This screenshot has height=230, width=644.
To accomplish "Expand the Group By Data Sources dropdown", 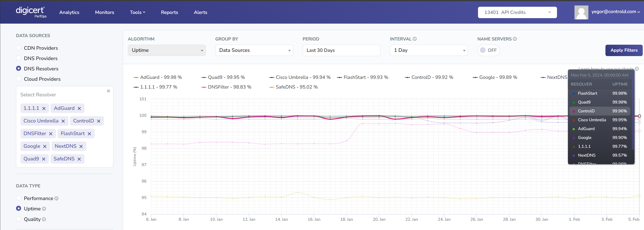I will [254, 50].
